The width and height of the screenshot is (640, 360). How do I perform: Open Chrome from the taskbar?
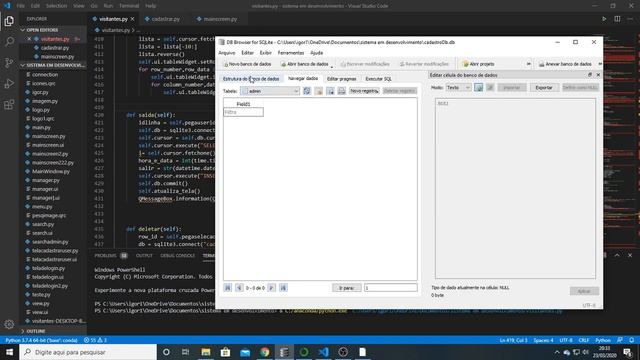pos(265,352)
